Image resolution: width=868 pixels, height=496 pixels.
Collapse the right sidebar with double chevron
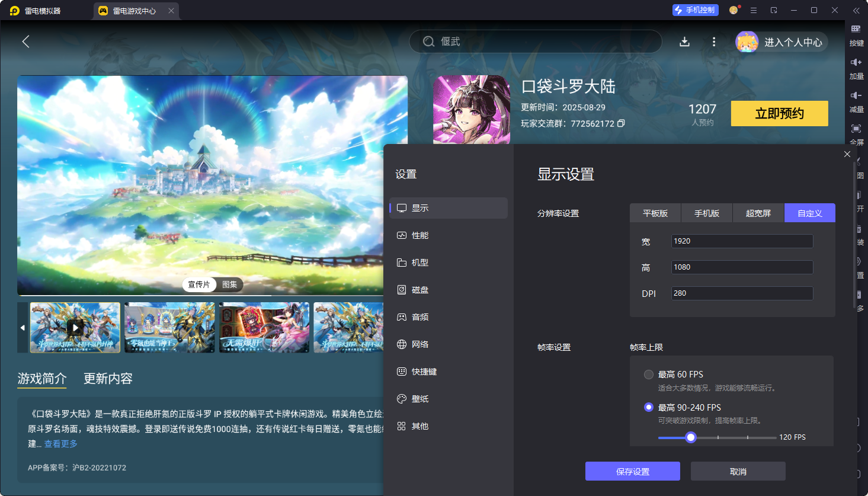pos(856,10)
